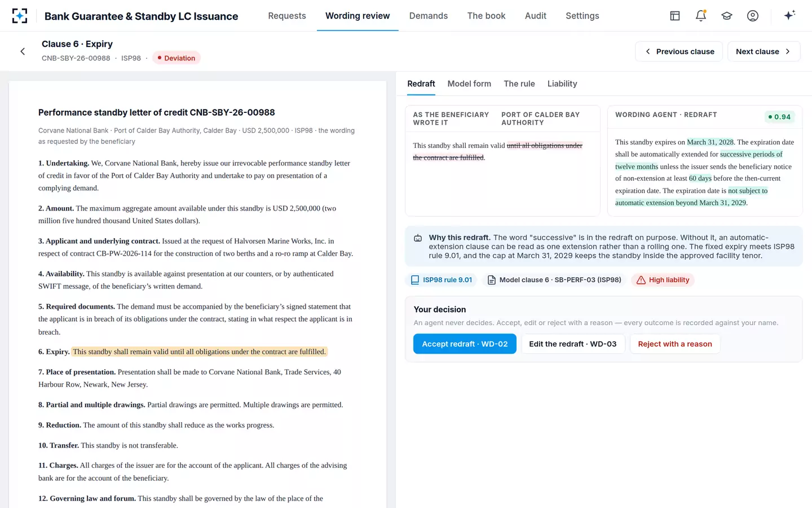Open the AI sparkle assistant icon
This screenshot has width=812, height=508.
[789, 15]
